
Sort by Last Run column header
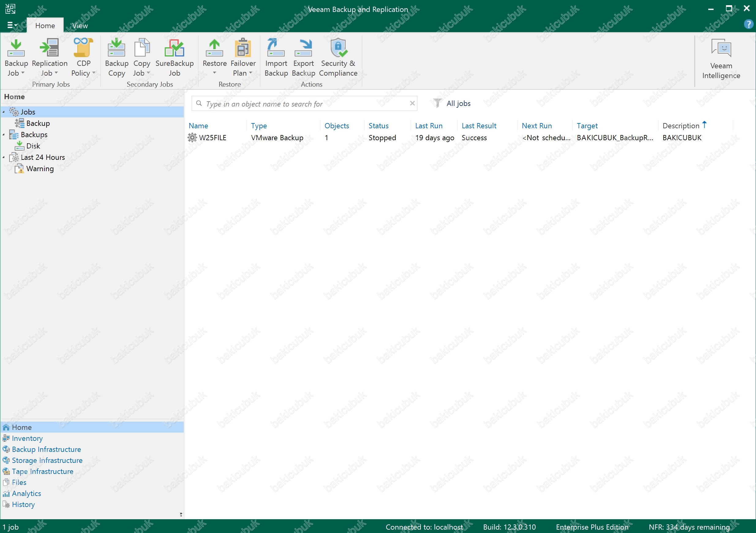point(429,126)
